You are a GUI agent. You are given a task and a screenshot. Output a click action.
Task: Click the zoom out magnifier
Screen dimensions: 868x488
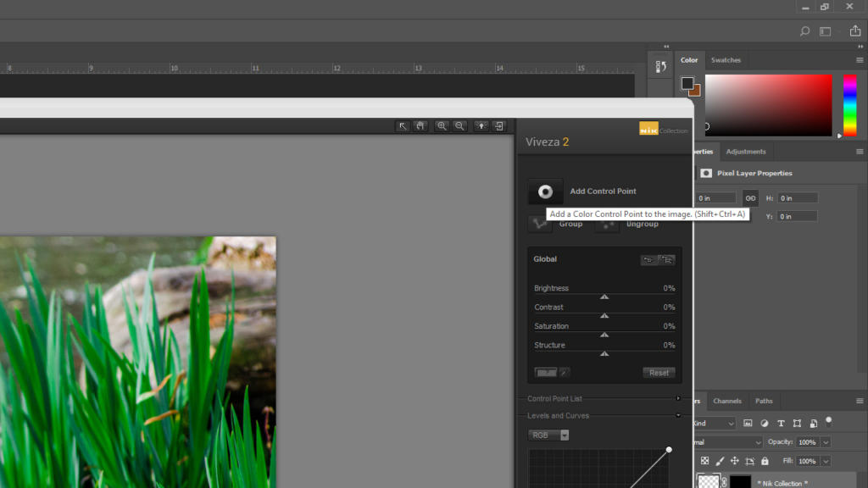459,126
